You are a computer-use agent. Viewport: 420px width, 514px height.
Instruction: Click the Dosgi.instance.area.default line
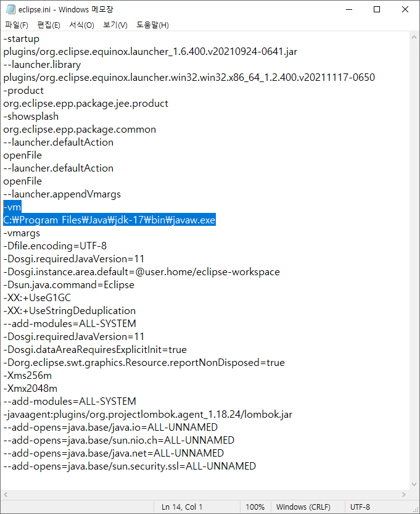[x=141, y=272]
